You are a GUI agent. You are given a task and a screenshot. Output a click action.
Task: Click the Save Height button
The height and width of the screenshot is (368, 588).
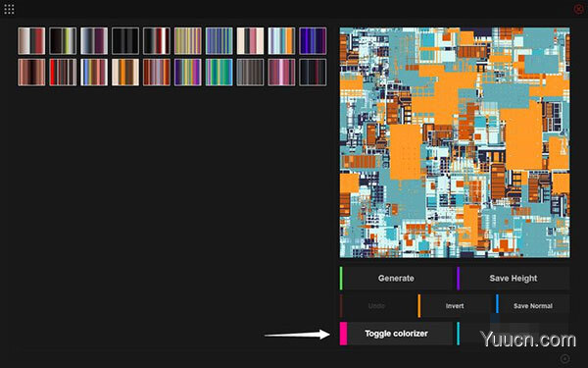tap(513, 279)
